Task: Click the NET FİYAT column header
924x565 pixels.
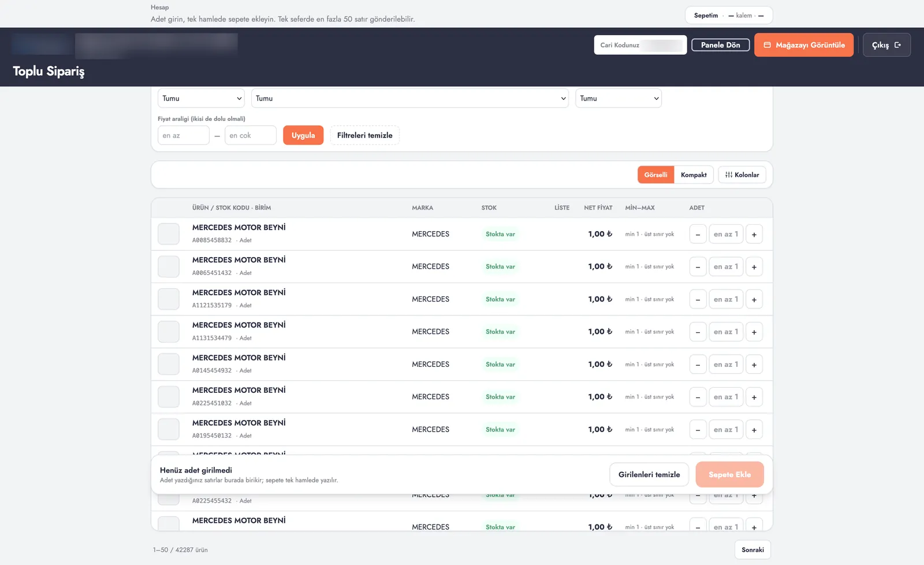Action: coord(598,208)
